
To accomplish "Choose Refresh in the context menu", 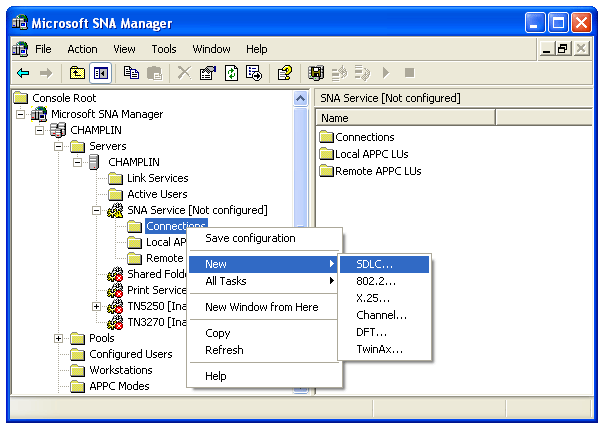I will (x=265, y=350).
